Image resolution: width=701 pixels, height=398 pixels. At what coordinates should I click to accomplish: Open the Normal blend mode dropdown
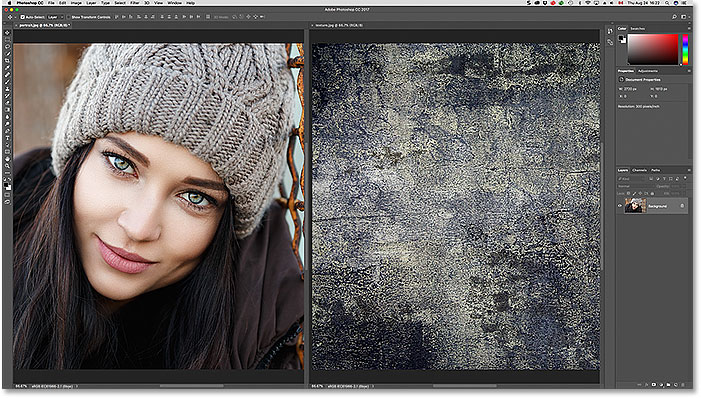pyautogui.click(x=635, y=186)
